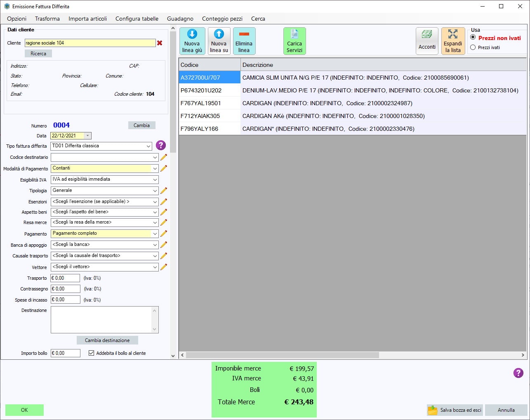Click into the Cliente field

coord(90,43)
